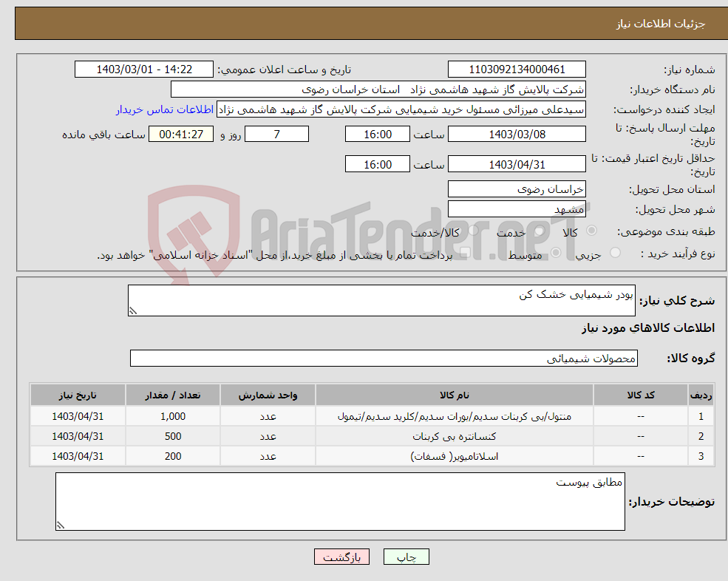Open the اطلاعات تماس خریدار link
728x581 pixels.
(165, 109)
